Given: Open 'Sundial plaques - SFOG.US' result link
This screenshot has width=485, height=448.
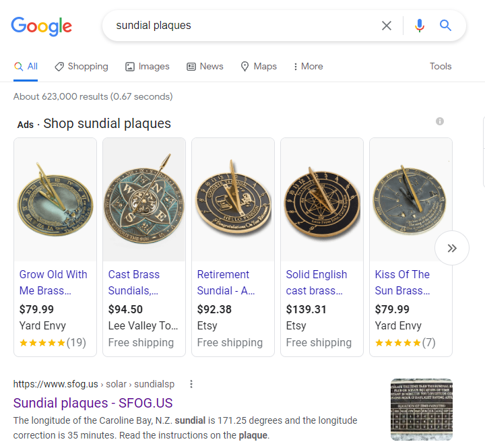Looking at the screenshot, I should pos(93,404).
